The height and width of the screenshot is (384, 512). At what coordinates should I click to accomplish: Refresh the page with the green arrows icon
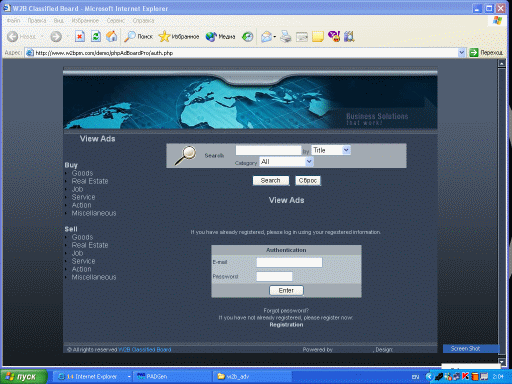(96, 36)
